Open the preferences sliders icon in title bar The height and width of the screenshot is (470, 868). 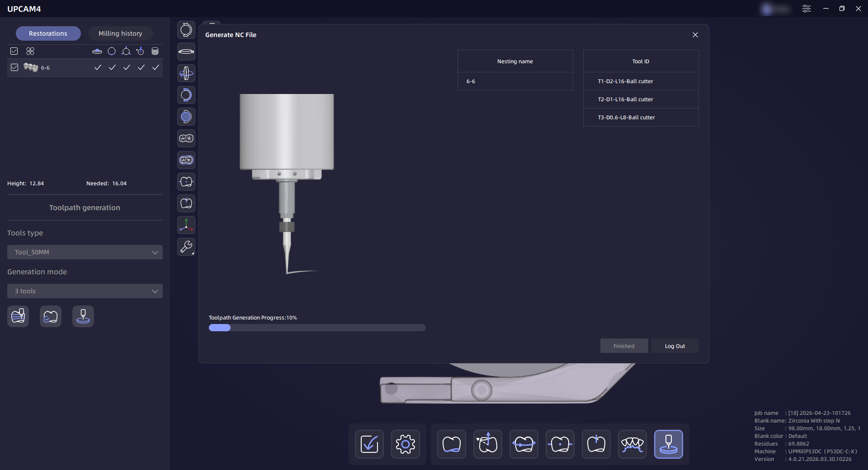[x=806, y=9]
